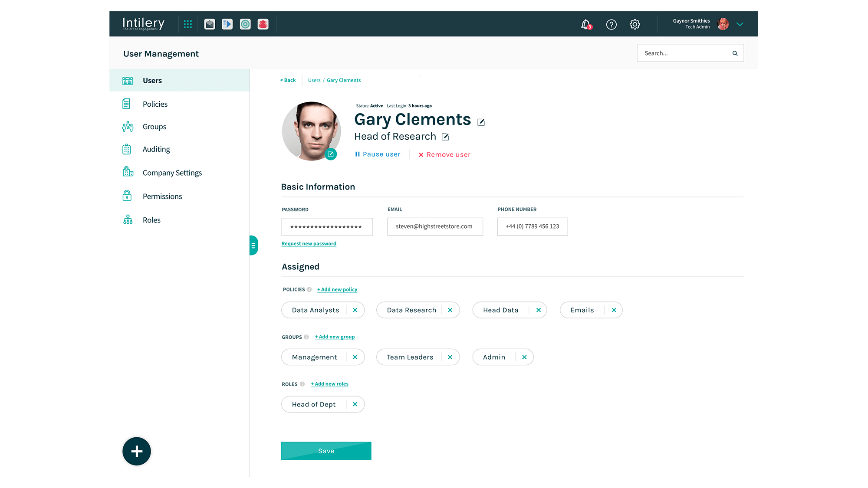
Task: Open the mail app icon in header
Action: pyautogui.click(x=210, y=24)
